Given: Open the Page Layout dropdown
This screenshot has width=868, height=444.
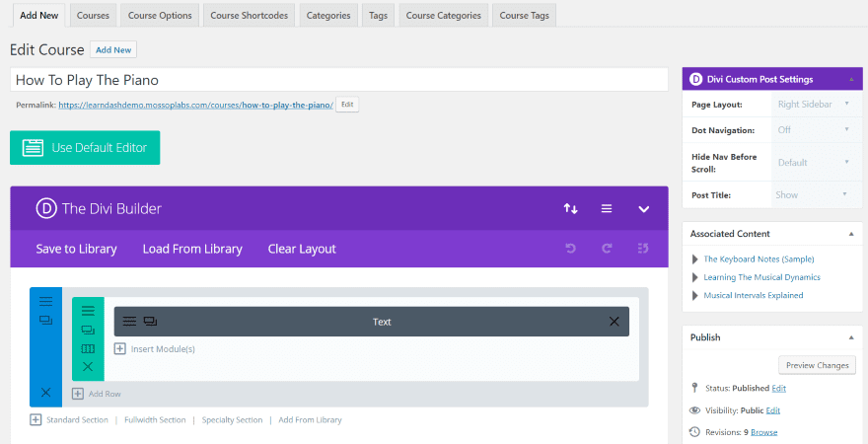Looking at the screenshot, I should (812, 105).
